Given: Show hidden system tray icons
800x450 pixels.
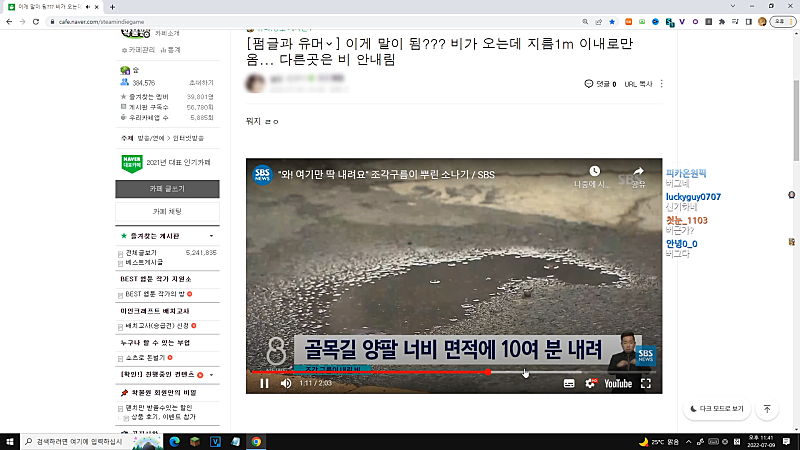Looking at the screenshot, I should pos(688,441).
